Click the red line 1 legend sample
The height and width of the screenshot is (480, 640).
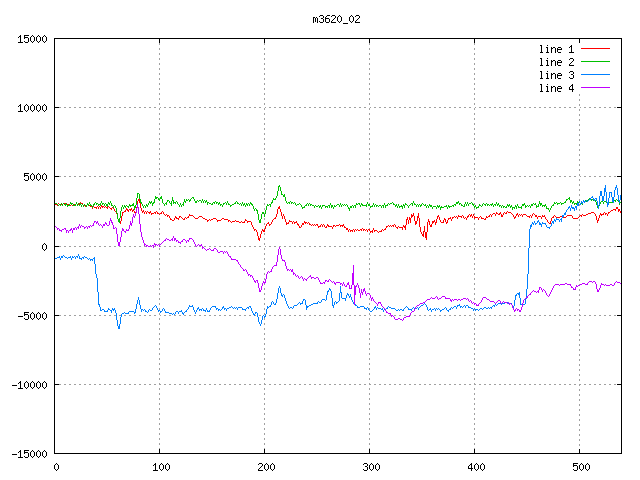[595, 49]
